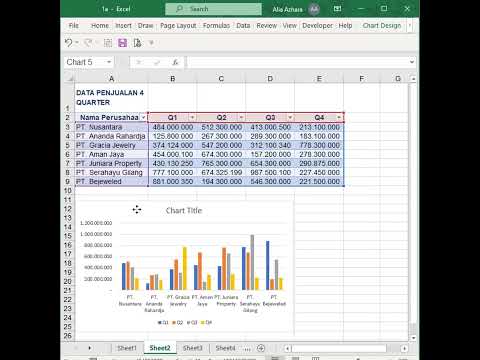Viewport: 480px width, 360px height.
Task: Click cell PT. Serahayu Gilang
Action: (111, 172)
